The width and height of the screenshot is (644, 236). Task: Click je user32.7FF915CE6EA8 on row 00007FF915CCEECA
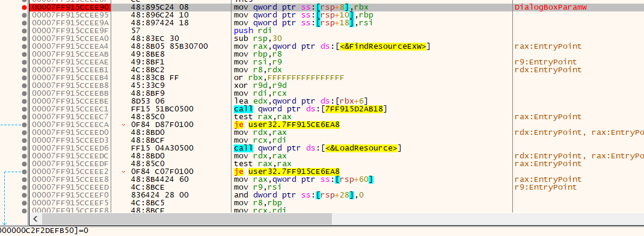[287, 125]
